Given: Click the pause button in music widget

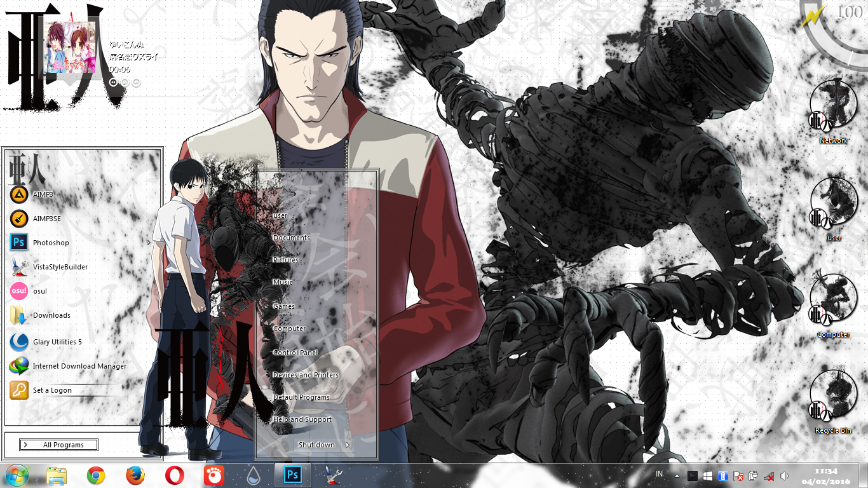Looking at the screenshot, I should click(125, 83).
